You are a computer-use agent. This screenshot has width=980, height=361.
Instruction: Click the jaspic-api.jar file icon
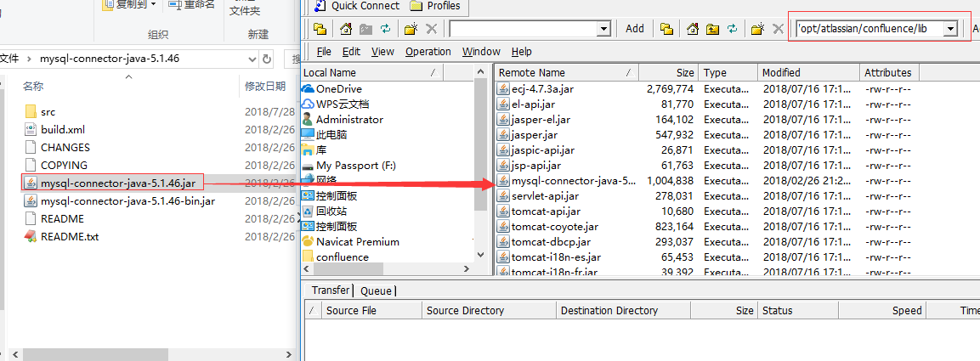(x=503, y=149)
